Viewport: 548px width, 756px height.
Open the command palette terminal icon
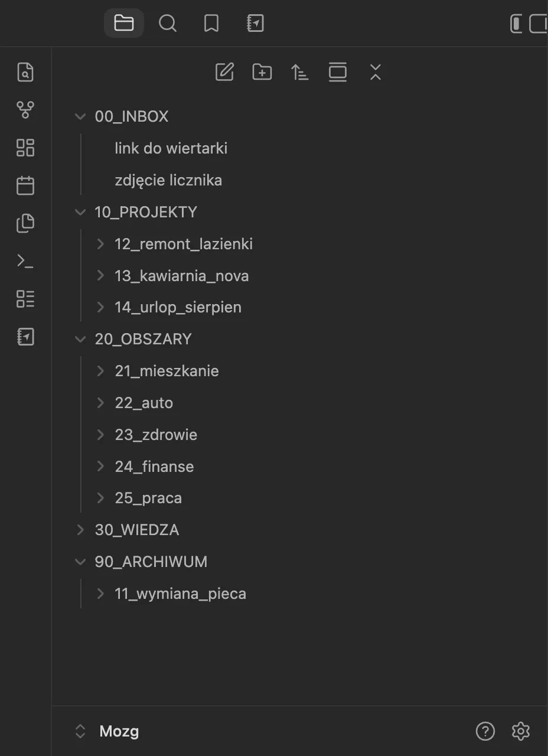(x=25, y=261)
